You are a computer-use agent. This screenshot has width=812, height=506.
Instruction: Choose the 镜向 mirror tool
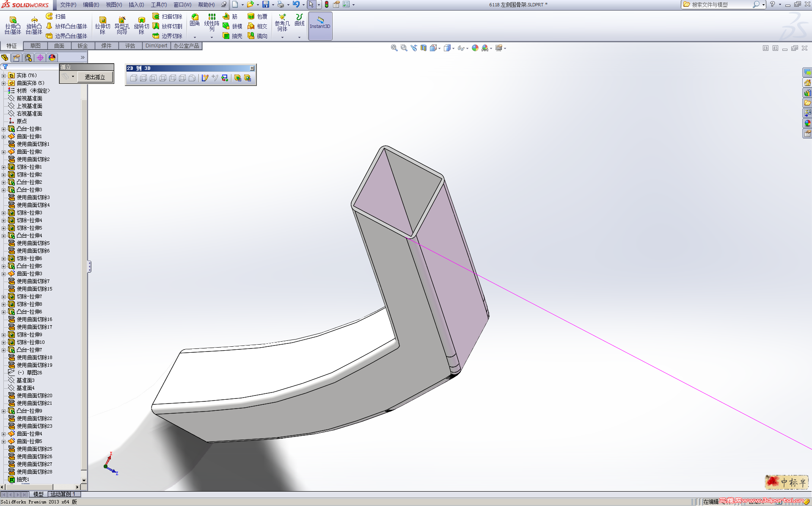coord(257,36)
